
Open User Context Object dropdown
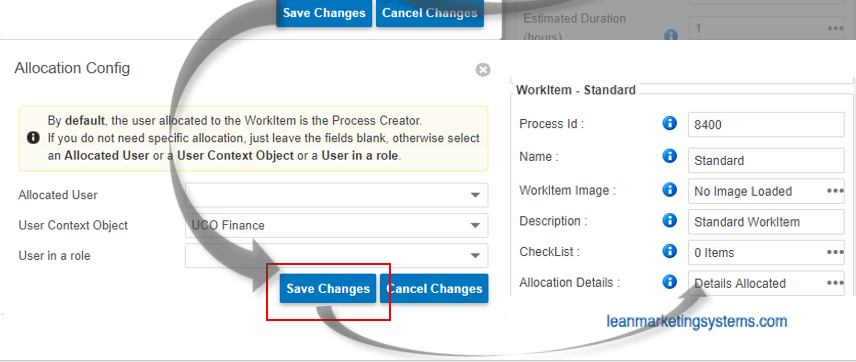point(336,225)
